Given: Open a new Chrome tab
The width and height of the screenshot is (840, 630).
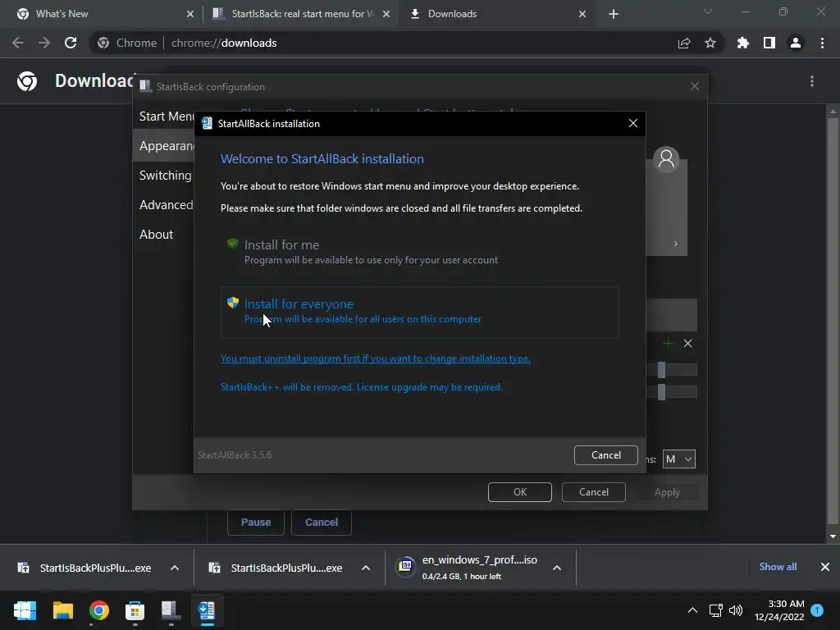Looking at the screenshot, I should point(614,14).
